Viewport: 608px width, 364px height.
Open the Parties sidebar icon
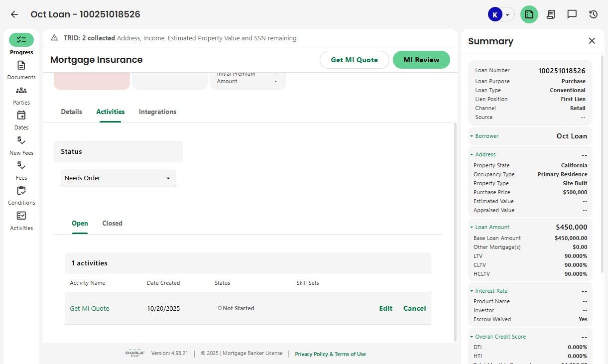pyautogui.click(x=21, y=91)
